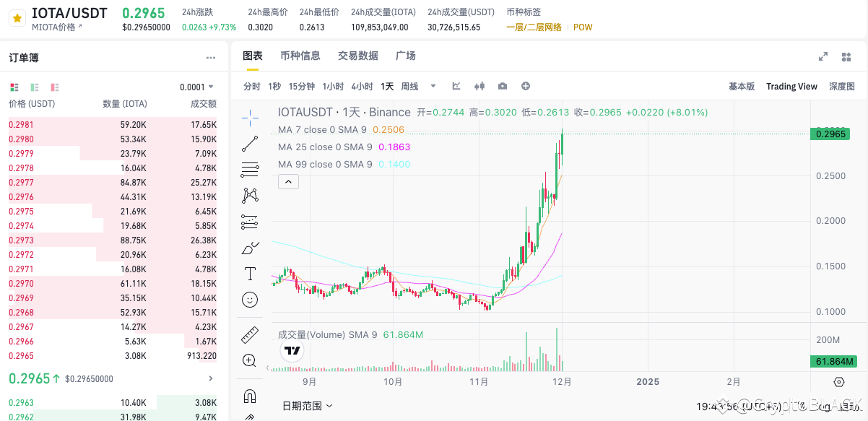Select ask order at price 0.2970
868x421 pixels.
[113, 283]
